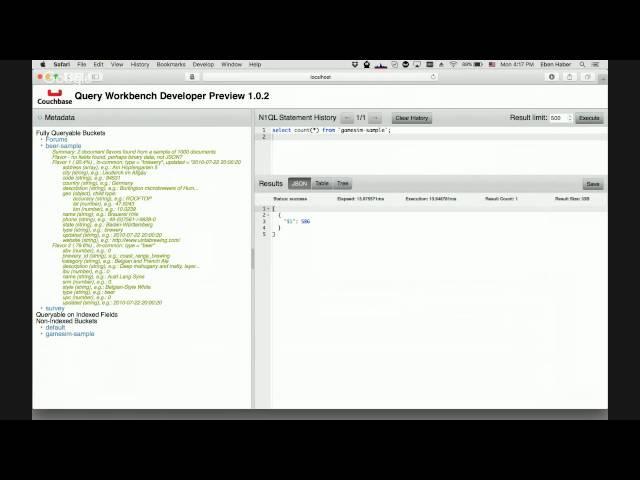Go to previous statement in history
Image resolution: width=640 pixels, height=480 pixels.
tap(347, 118)
